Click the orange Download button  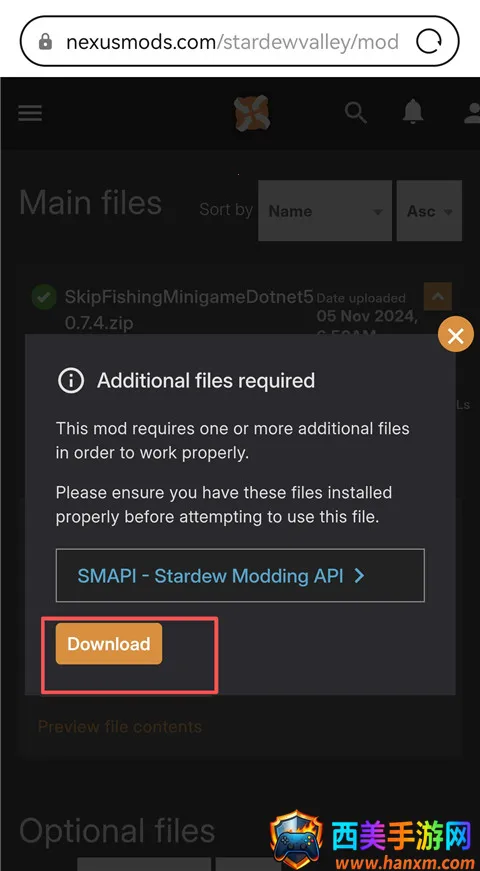(109, 644)
